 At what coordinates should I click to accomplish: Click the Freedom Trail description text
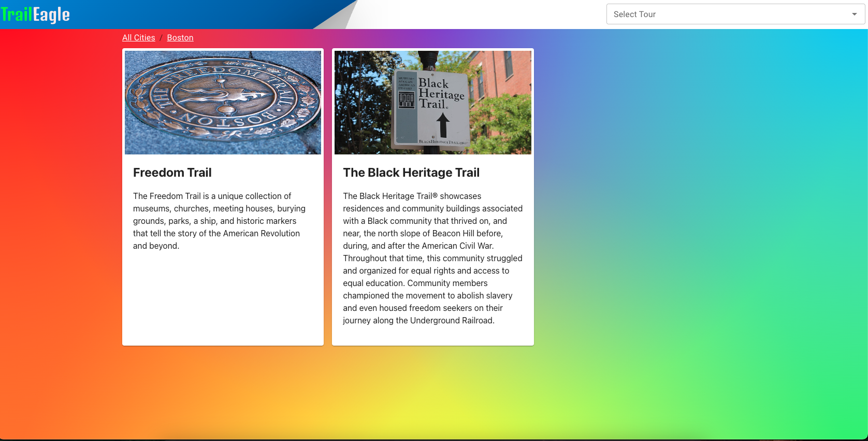pos(220,221)
